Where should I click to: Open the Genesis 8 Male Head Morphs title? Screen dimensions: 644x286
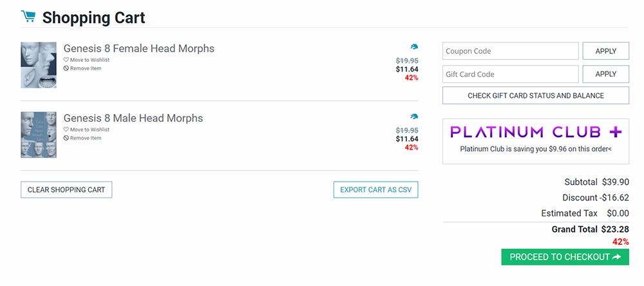[133, 118]
